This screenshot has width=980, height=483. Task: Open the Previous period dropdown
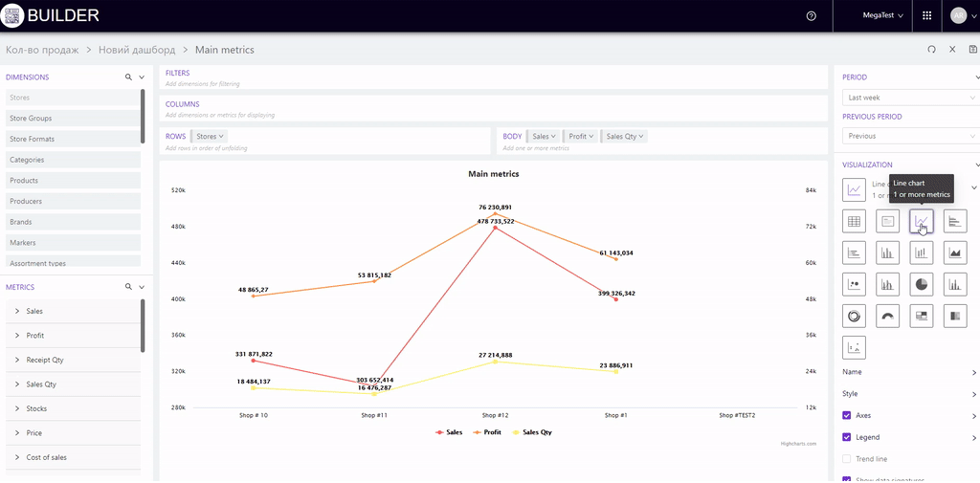click(910, 136)
